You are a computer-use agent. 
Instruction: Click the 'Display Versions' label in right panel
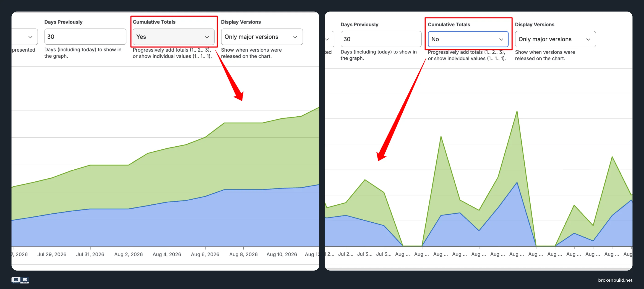click(534, 24)
